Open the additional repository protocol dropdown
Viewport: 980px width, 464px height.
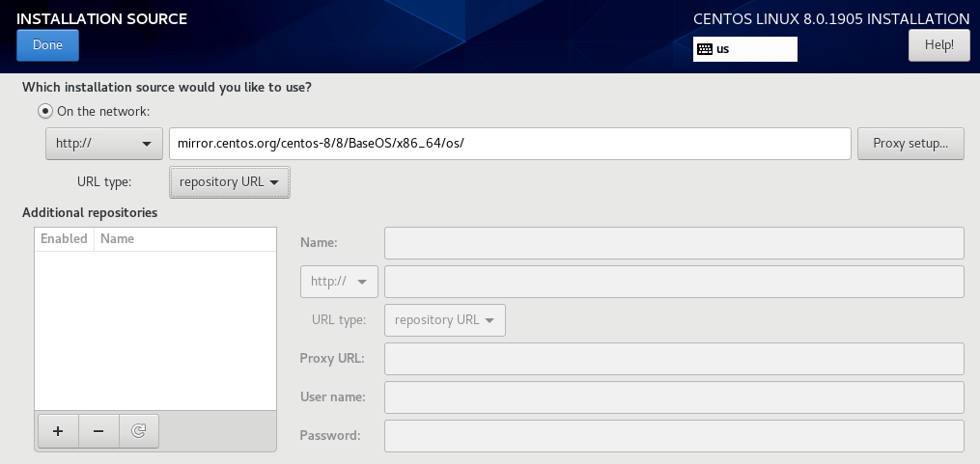pos(339,282)
